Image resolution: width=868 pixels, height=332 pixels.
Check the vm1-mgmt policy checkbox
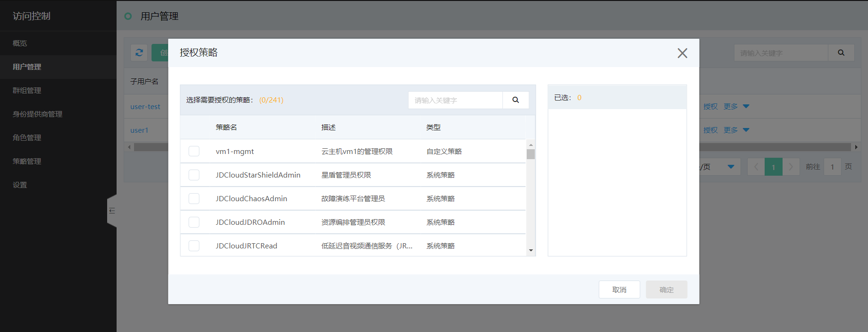tap(194, 151)
